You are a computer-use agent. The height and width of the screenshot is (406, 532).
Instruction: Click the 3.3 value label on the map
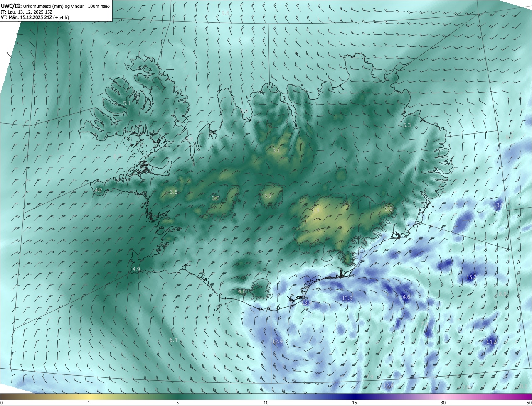click(x=216, y=198)
